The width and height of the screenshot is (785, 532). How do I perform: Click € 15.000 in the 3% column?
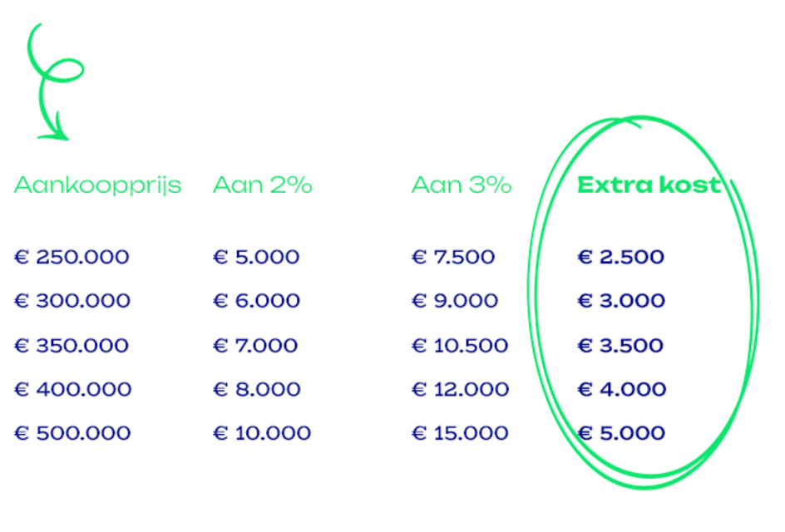460,432
